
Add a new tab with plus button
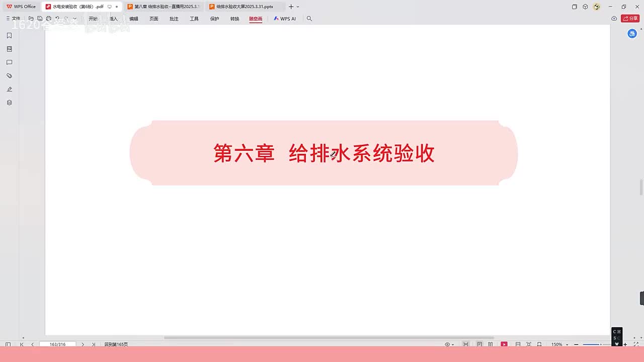tap(291, 7)
